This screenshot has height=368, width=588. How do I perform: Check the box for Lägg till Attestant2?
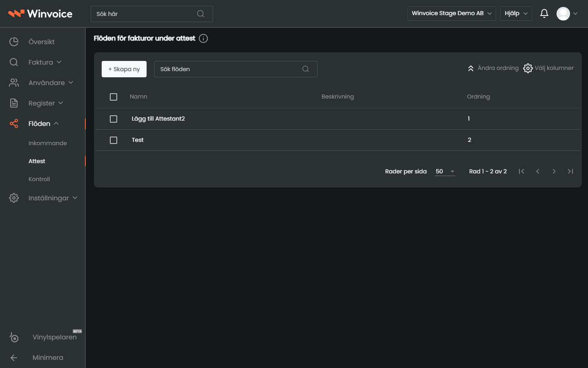[x=114, y=119]
